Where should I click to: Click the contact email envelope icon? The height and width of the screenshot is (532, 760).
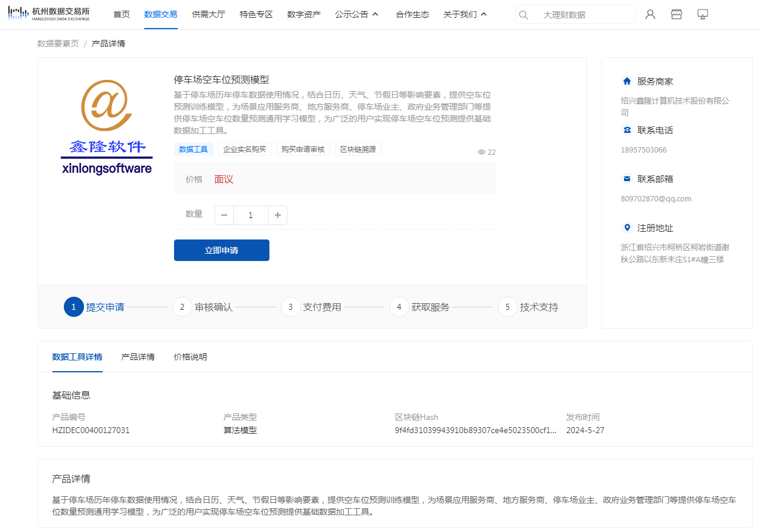[626, 179]
